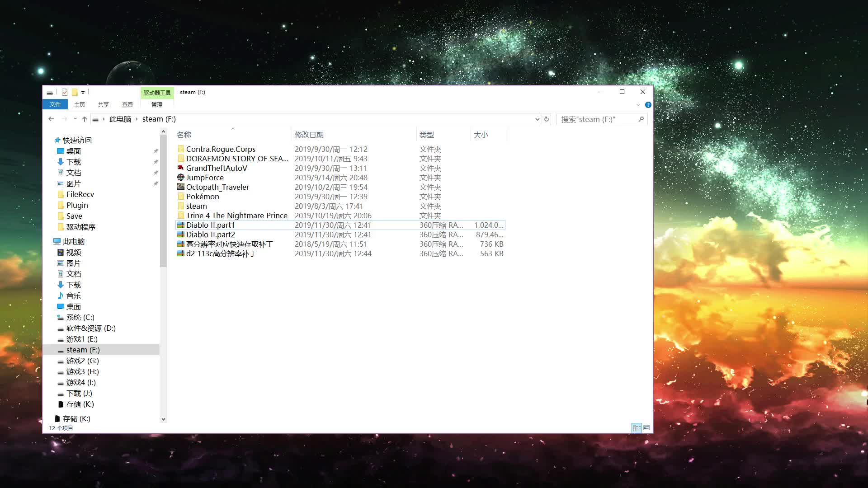
Task: Open 游戏1 (E:) drive
Action: [x=82, y=339]
